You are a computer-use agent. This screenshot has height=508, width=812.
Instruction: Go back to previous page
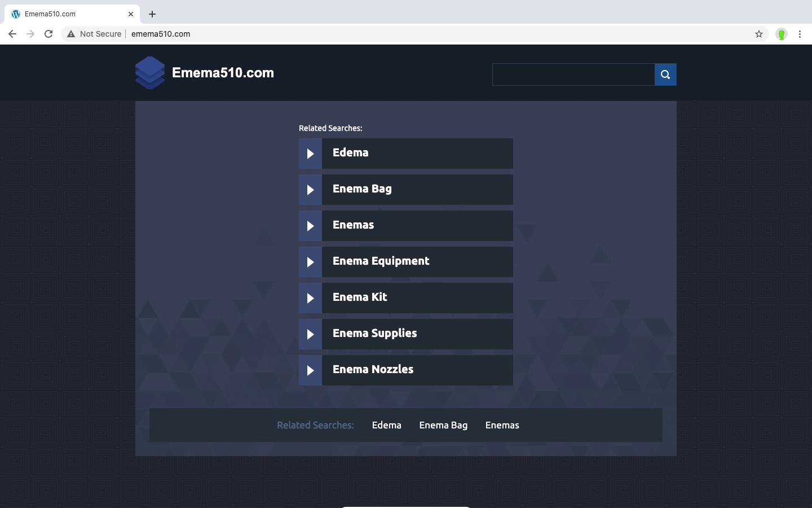[x=12, y=34]
